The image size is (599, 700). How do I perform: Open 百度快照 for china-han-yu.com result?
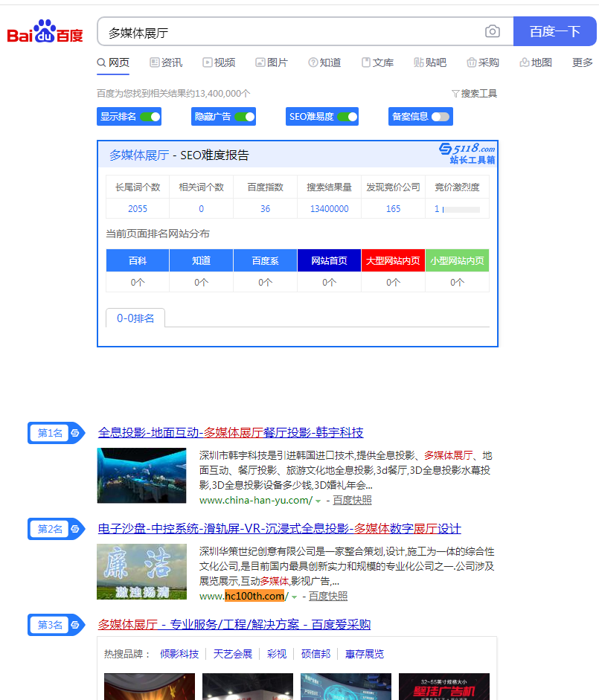tap(352, 500)
